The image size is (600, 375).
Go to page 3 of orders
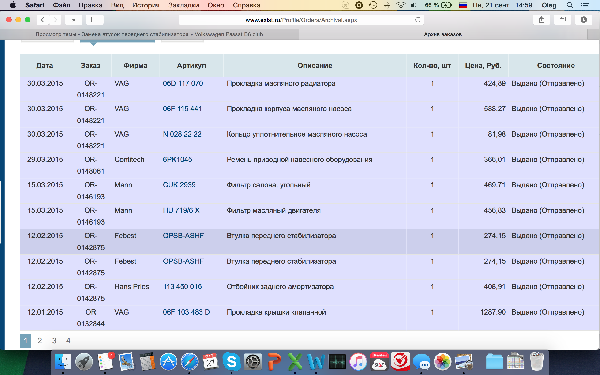pyautogui.click(x=54, y=341)
